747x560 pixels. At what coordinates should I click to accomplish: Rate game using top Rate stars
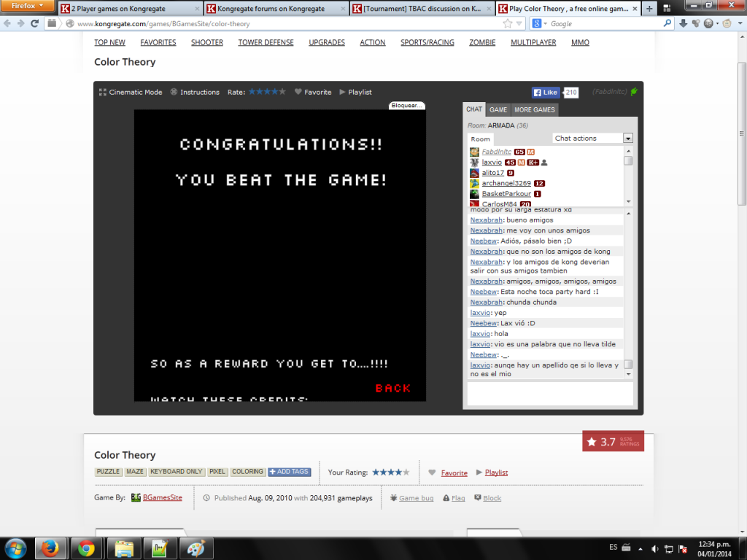click(x=267, y=91)
